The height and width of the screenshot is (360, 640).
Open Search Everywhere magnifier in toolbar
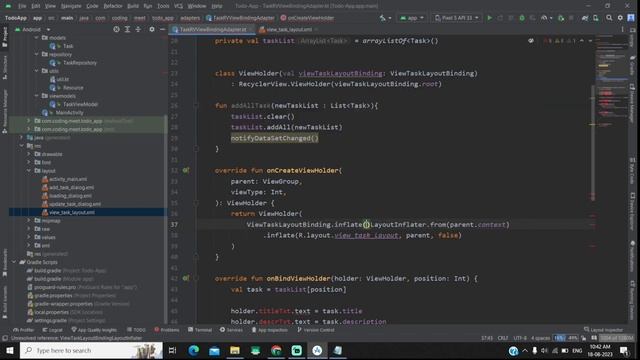coord(609,18)
